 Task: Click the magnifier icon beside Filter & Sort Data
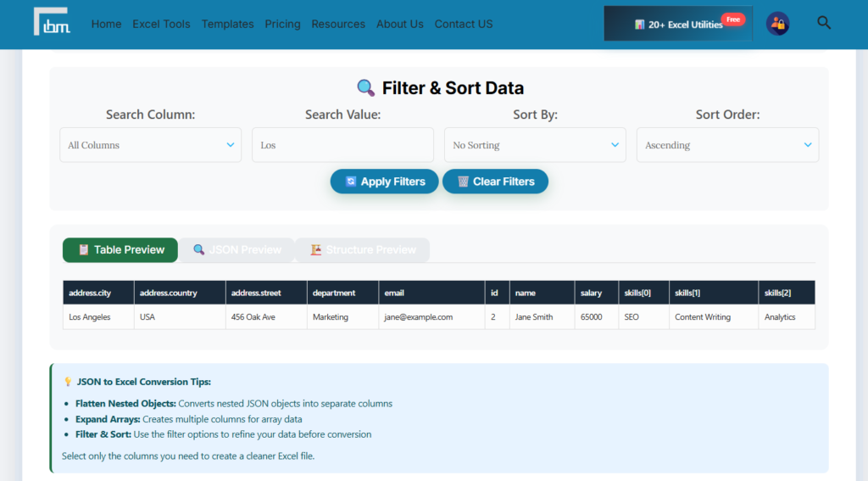pyautogui.click(x=365, y=87)
